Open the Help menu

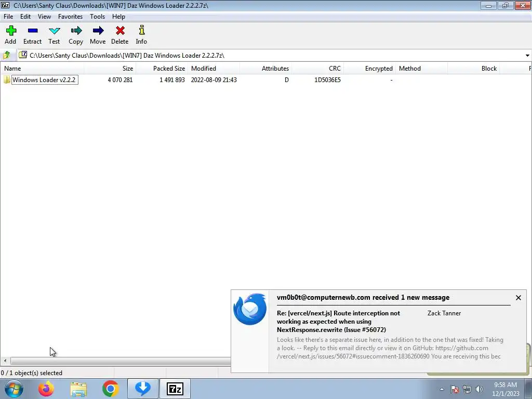pos(119,17)
